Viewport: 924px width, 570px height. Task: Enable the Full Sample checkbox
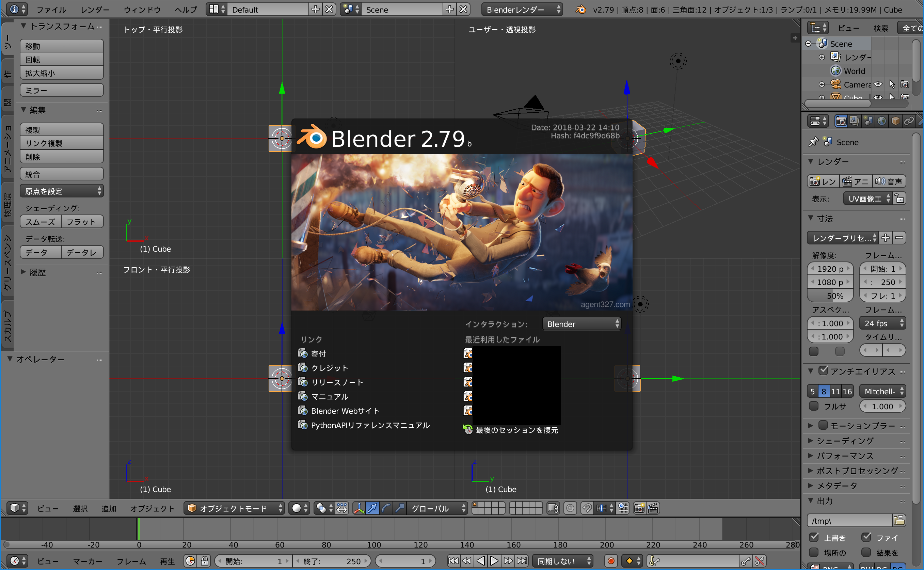coord(814,406)
